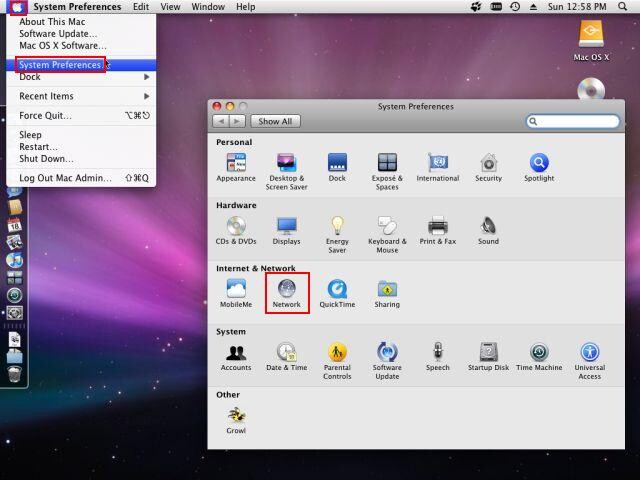Open Exposé & Spaces preferences
Viewport: 640px width, 480px height.
pos(387,171)
